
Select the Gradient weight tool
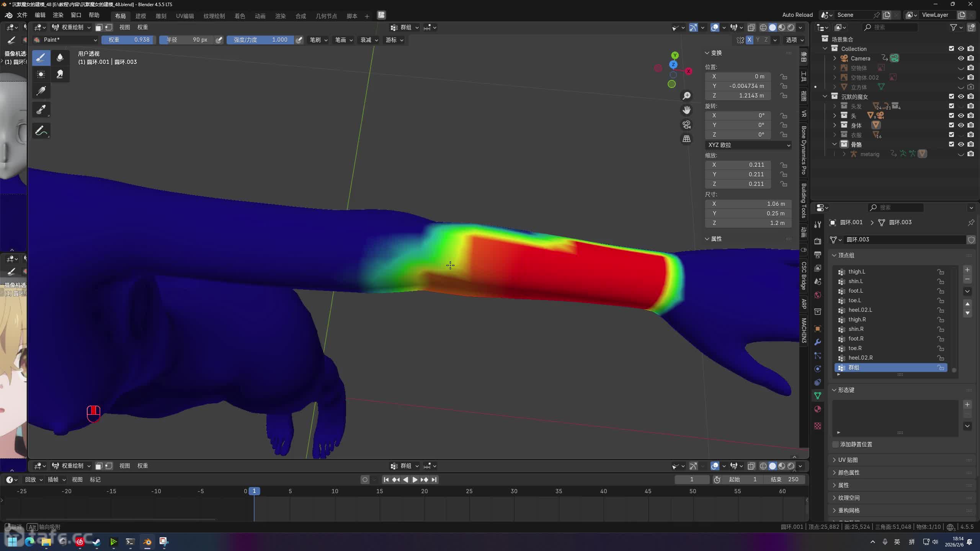click(x=41, y=91)
